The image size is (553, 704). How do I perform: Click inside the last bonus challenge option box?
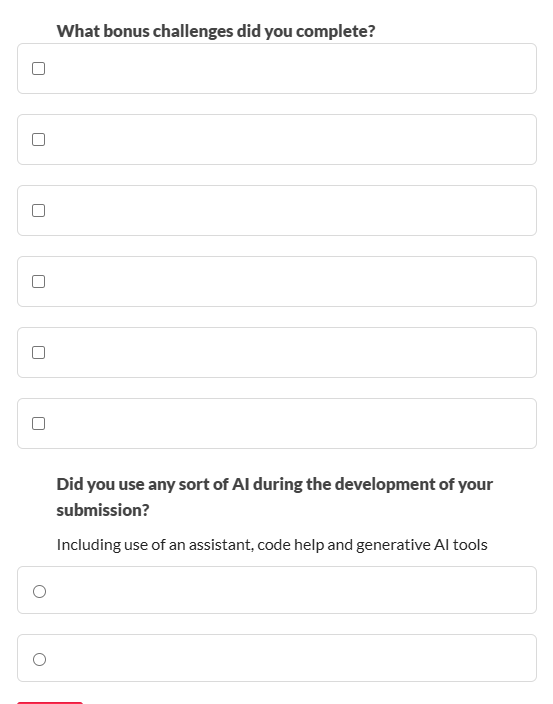point(277,423)
